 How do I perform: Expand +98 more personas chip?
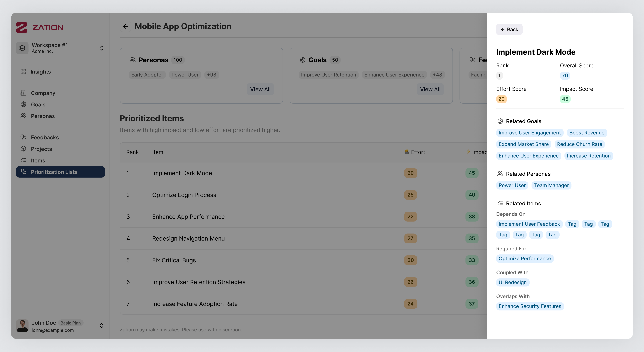[x=211, y=75]
